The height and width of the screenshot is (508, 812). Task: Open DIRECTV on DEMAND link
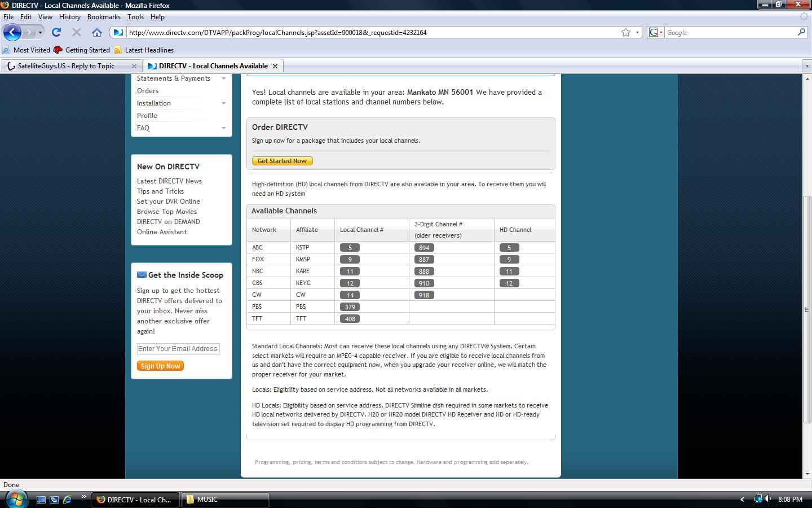[x=168, y=222]
